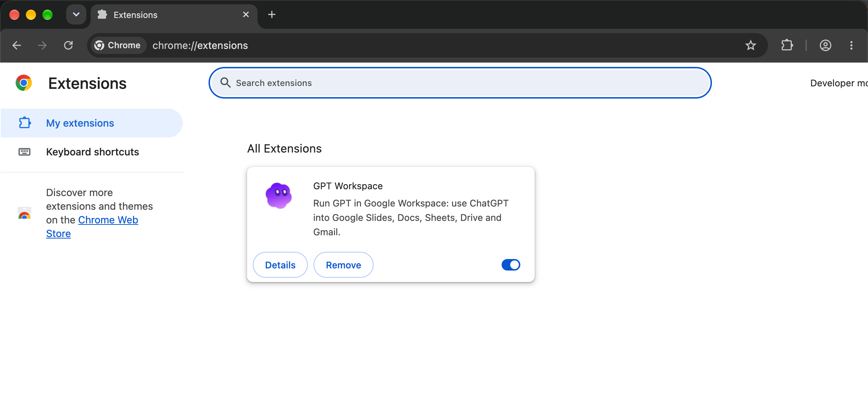Focus the Search extensions field

click(x=460, y=83)
